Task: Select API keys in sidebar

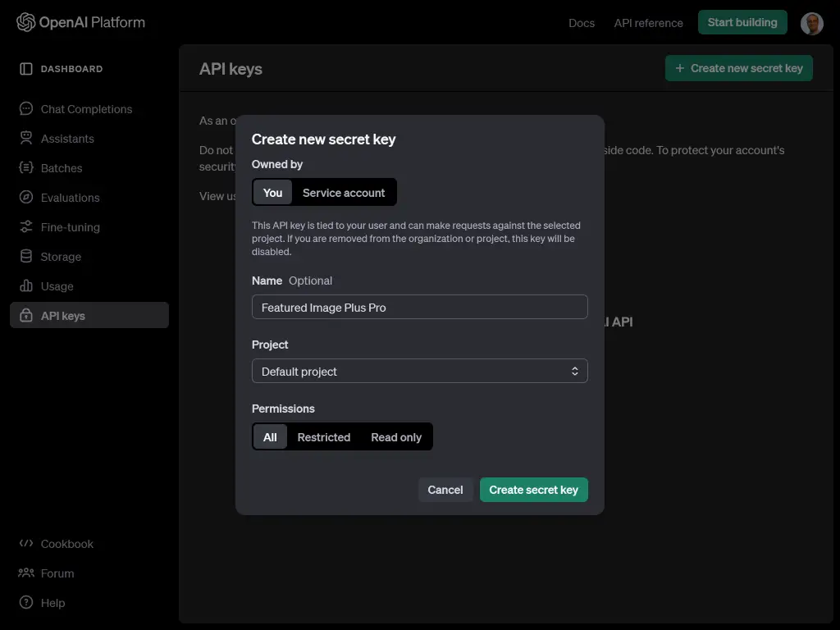Action: [x=89, y=315]
